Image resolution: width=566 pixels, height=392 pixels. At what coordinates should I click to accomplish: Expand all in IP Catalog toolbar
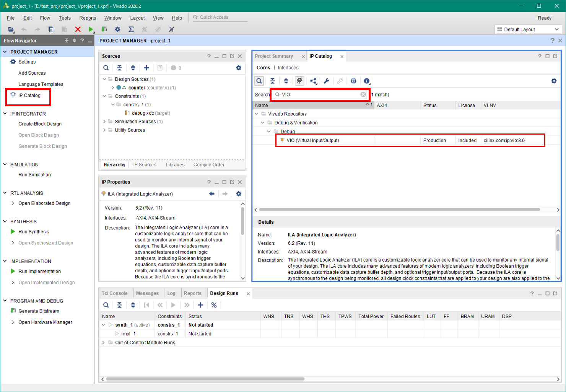[286, 81]
